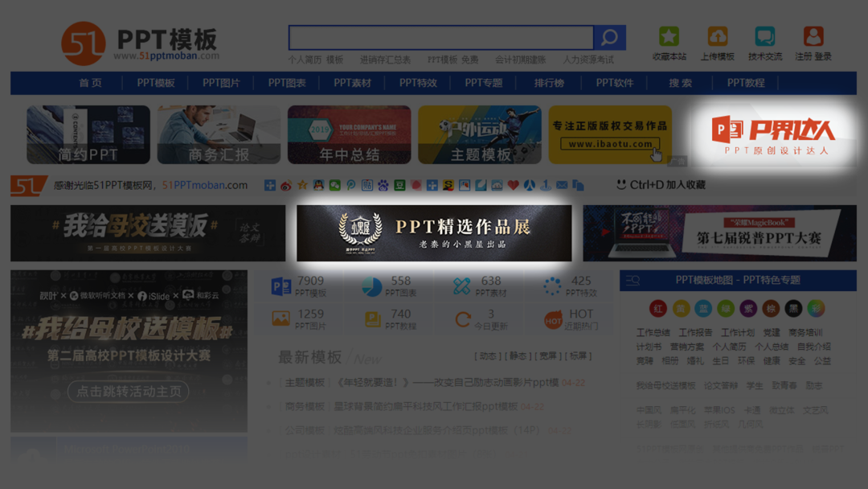
Task: Open the 740 PPT教程 icon
Action: 372,319
